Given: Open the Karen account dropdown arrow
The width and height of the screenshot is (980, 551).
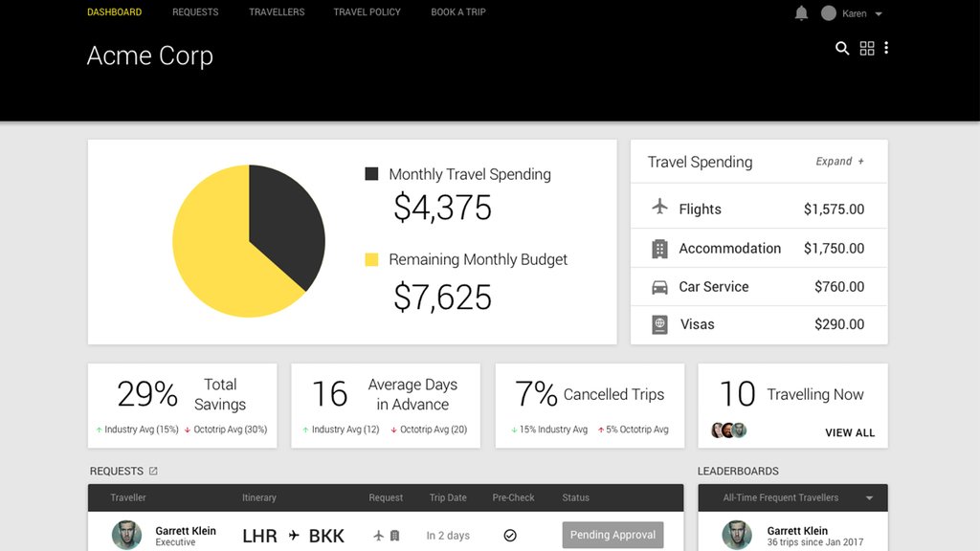Looking at the screenshot, I should [879, 13].
